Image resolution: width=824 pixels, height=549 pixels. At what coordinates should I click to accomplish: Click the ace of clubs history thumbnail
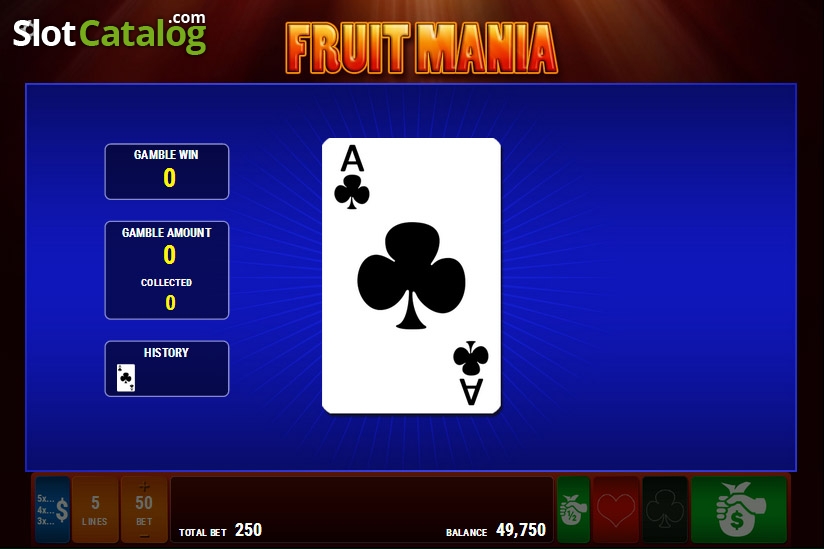126,378
